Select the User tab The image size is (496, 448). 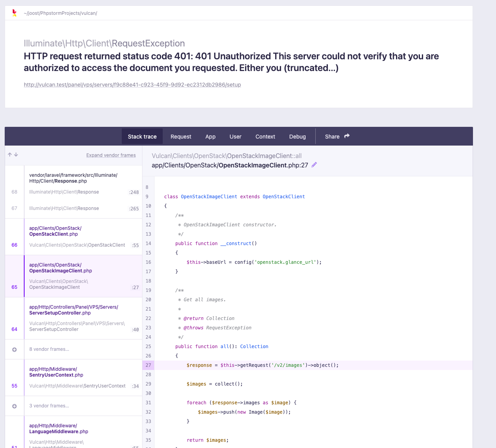(x=235, y=137)
